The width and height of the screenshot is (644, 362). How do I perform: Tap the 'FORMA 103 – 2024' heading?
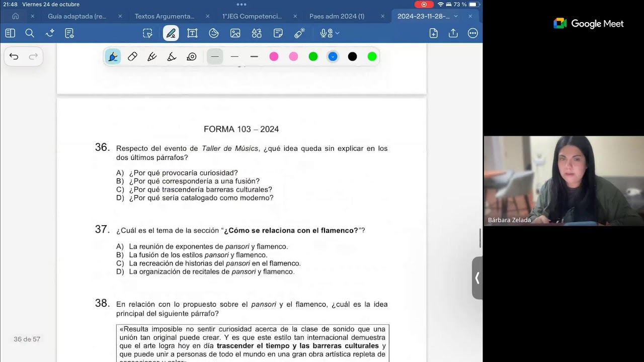tap(242, 129)
